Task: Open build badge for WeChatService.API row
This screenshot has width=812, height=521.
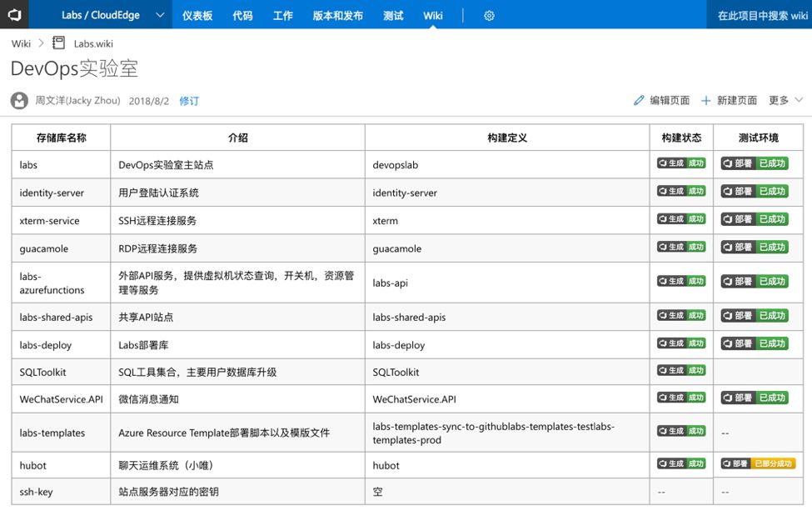Action: 681,398
